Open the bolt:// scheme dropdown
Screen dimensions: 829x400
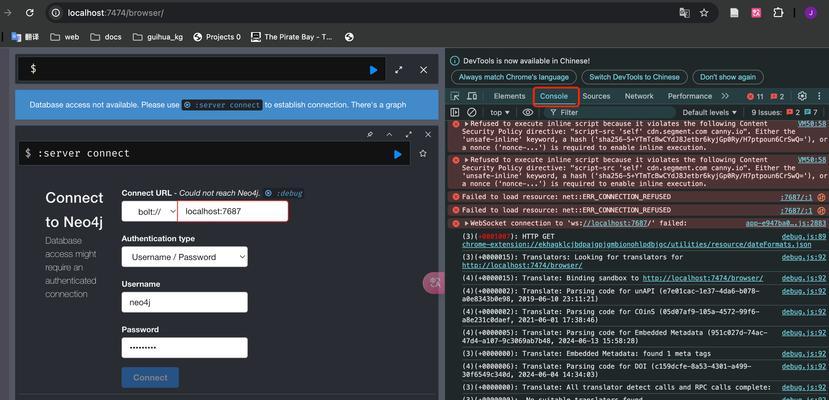coord(150,211)
